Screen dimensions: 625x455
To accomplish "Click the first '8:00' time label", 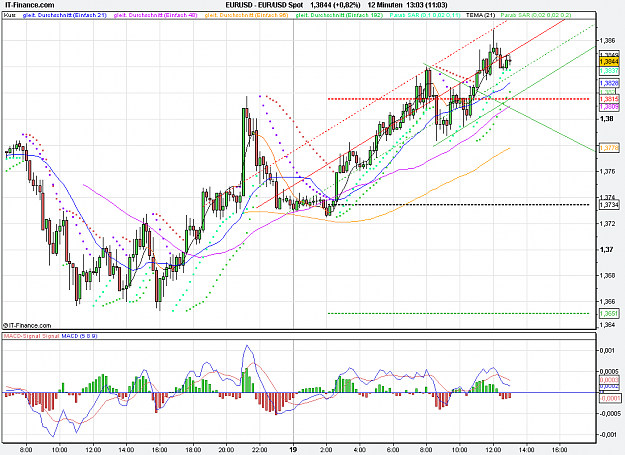I will (x=26, y=450).
